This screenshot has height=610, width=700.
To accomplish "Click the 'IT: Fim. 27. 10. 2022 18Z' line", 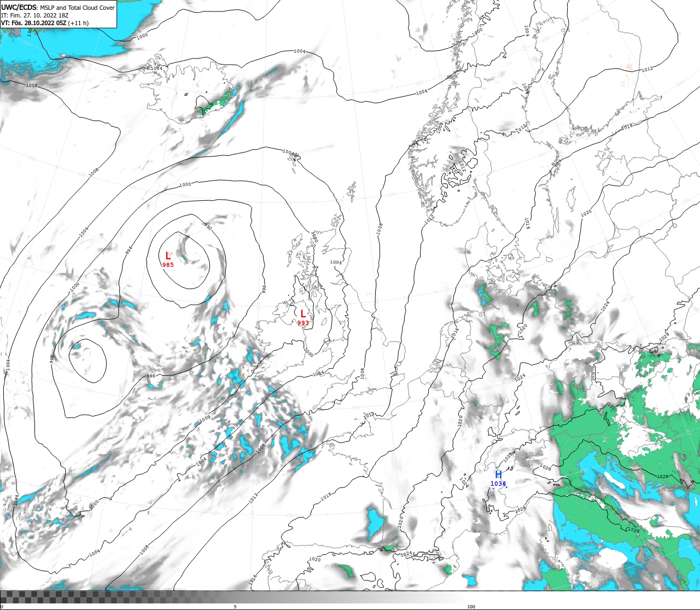I will (35, 15).
